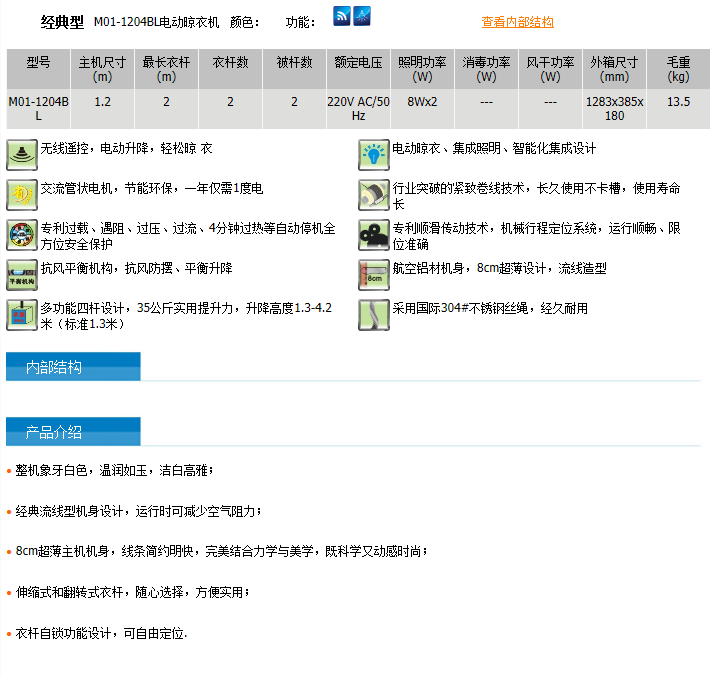The image size is (713, 676).
Task: Click the light bulb integrated lighting icon
Action: coord(374,155)
